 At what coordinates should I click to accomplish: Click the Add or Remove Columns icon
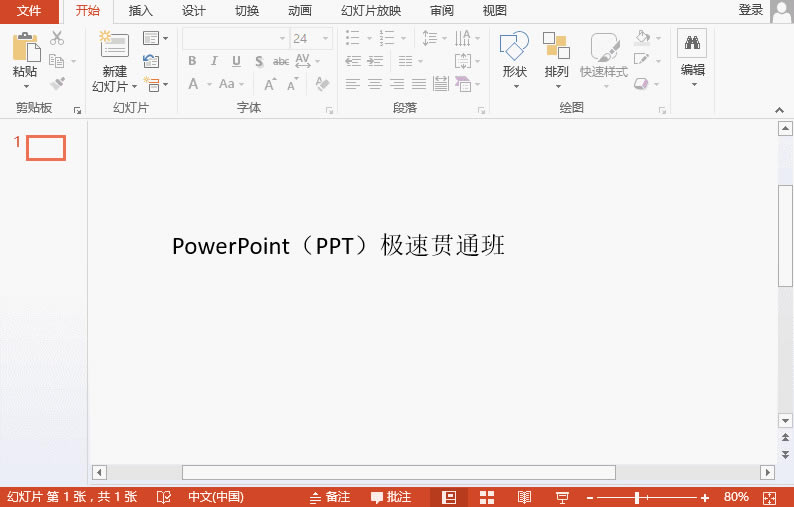pos(406,61)
